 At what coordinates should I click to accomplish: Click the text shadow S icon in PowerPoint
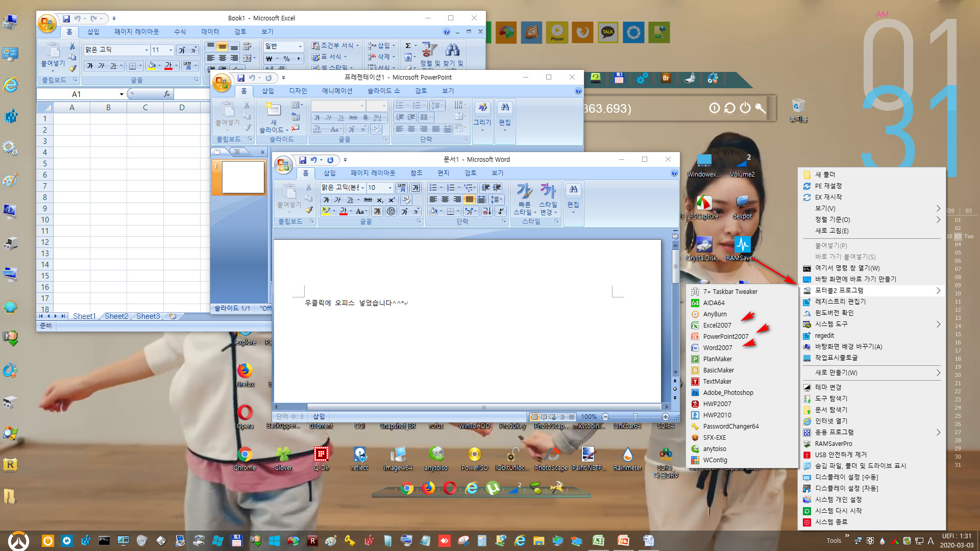tap(365, 118)
